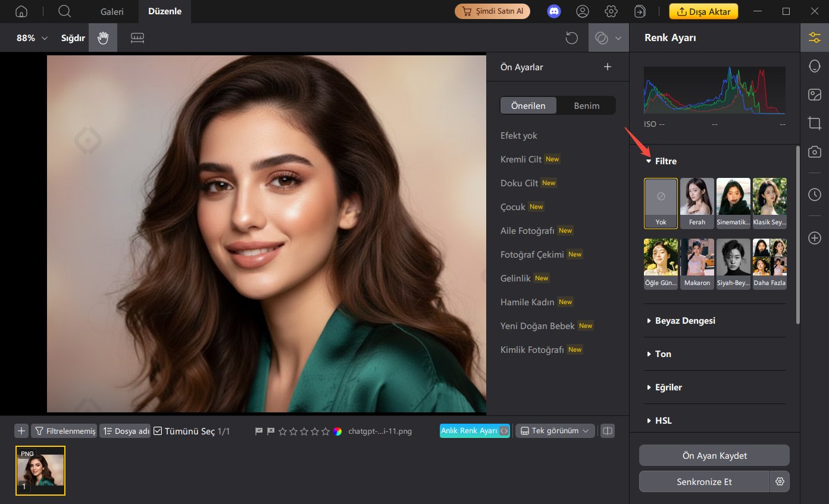Click the Renk Ayarı adjustments icon in sidebar
This screenshot has height=504, width=829.
click(x=814, y=37)
